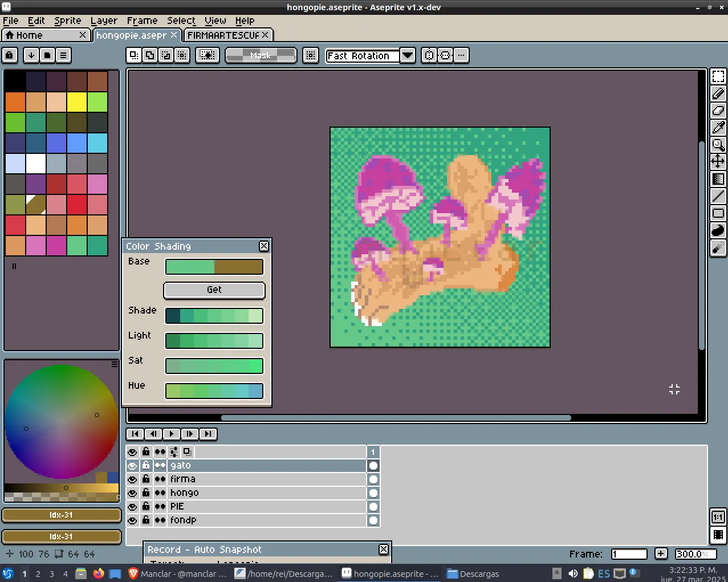728x582 pixels.
Task: Hide the fondp layer visibility
Action: (132, 520)
